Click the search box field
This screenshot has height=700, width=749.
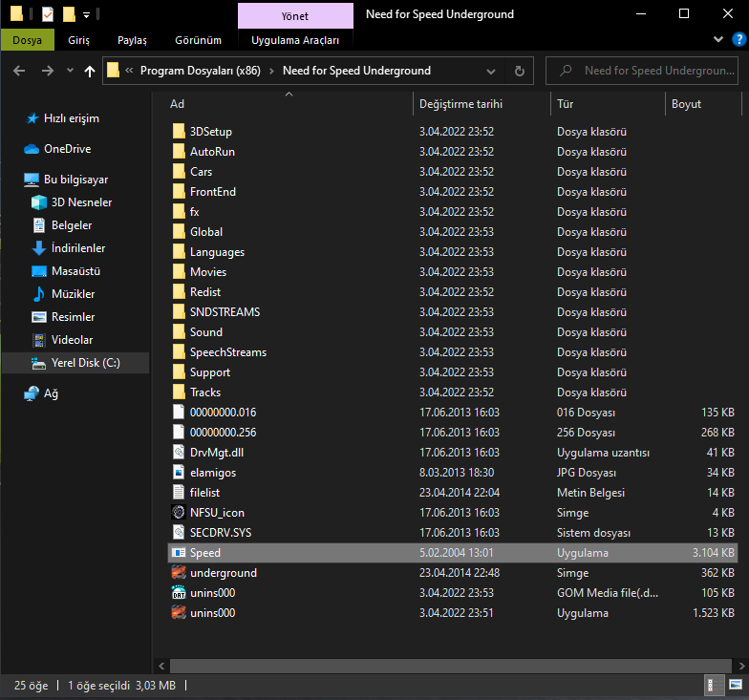642,71
